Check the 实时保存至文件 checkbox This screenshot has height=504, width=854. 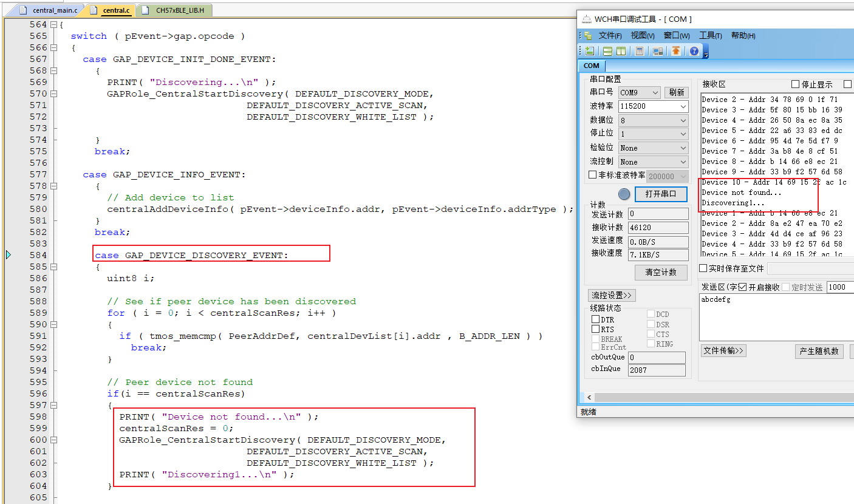coord(703,268)
